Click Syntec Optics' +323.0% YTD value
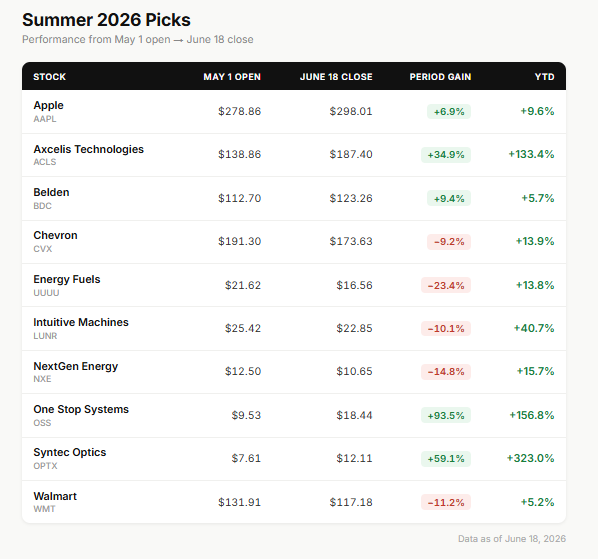 (x=530, y=458)
